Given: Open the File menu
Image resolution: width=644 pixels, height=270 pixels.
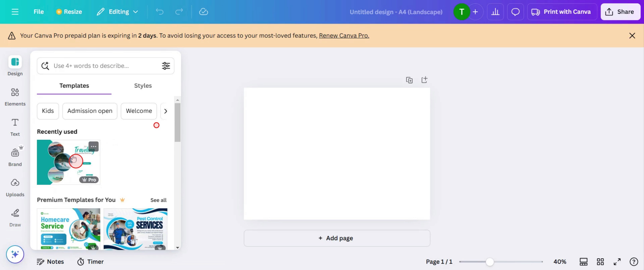Looking at the screenshot, I should coord(39,12).
